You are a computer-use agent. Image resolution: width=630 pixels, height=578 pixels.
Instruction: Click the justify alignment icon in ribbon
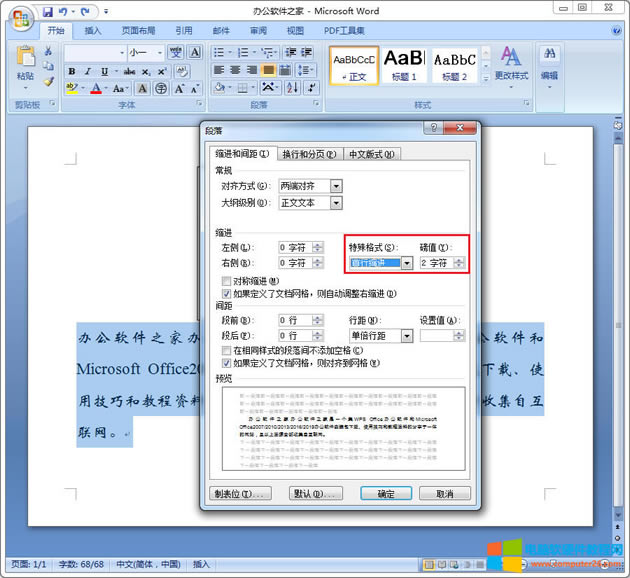pos(269,71)
